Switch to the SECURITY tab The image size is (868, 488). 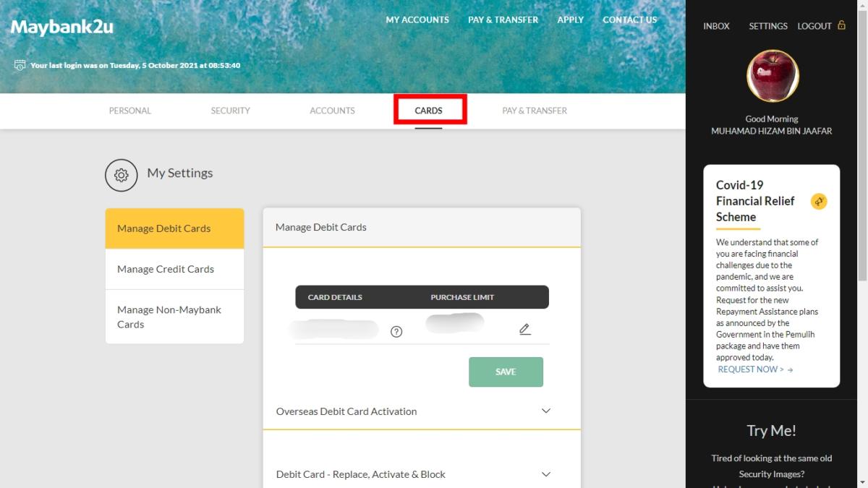(230, 111)
